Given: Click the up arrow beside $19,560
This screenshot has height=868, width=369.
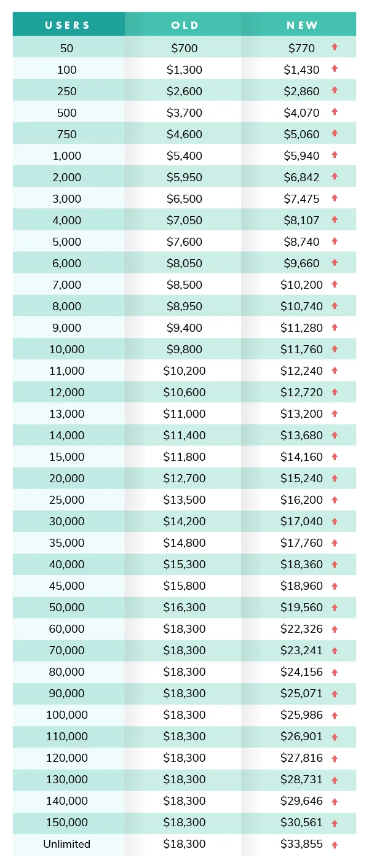Looking at the screenshot, I should [335, 608].
